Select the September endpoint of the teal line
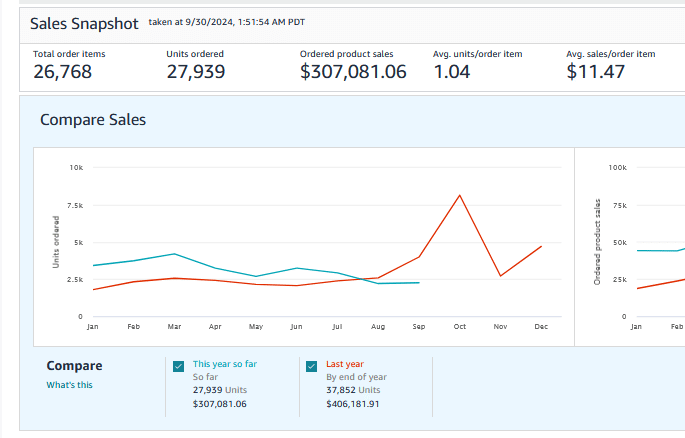Screen dimensions: 685x438 tap(418, 283)
